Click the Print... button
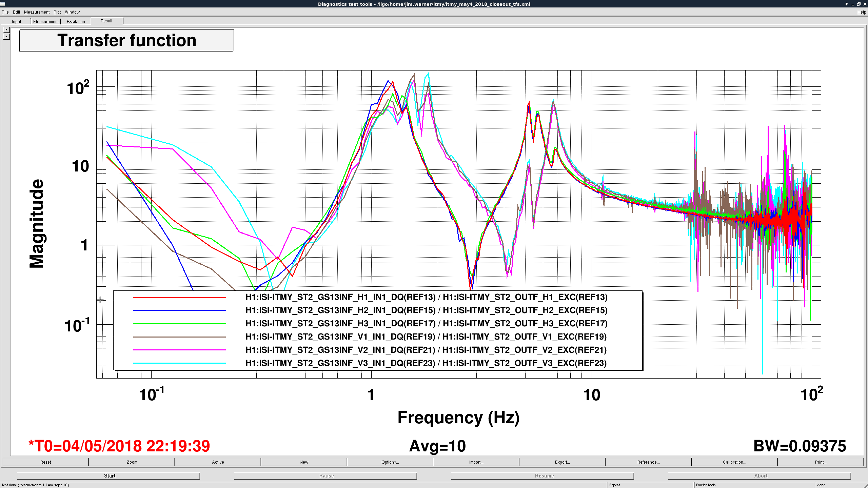This screenshot has height=488, width=868. coord(821,462)
